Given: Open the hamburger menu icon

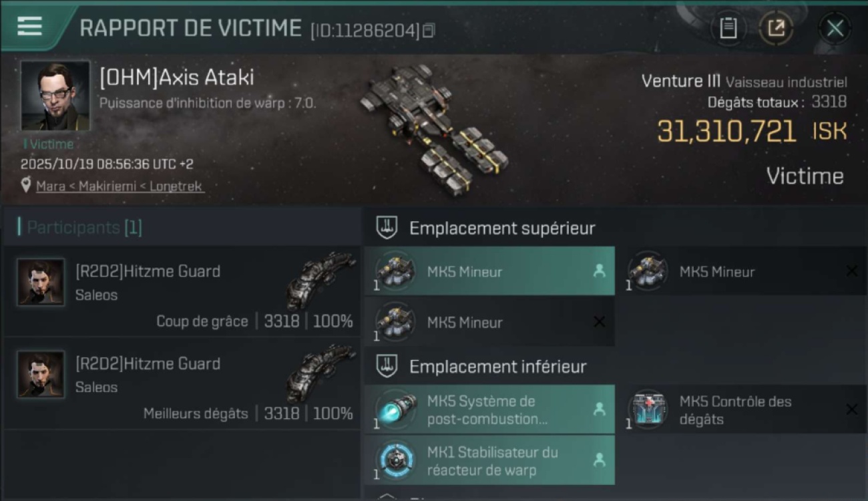Looking at the screenshot, I should [x=29, y=26].
